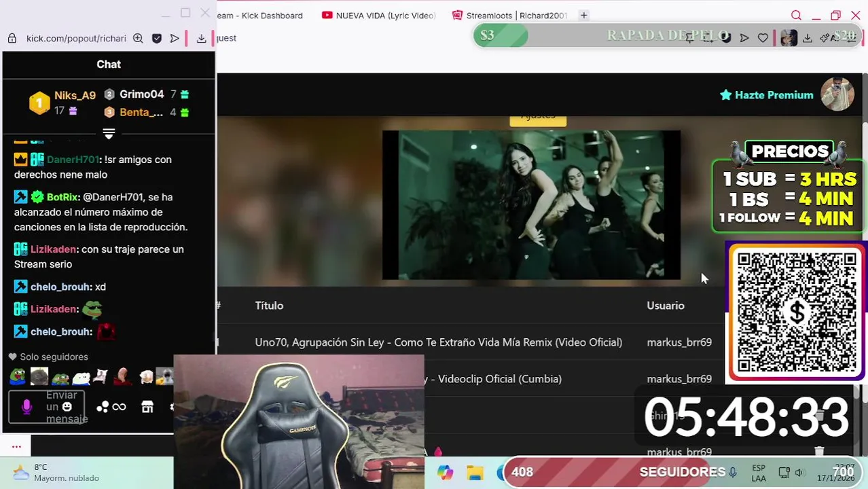Click the heart icon in the browser toolbar
This screenshot has height=489, width=868.
[763, 38]
